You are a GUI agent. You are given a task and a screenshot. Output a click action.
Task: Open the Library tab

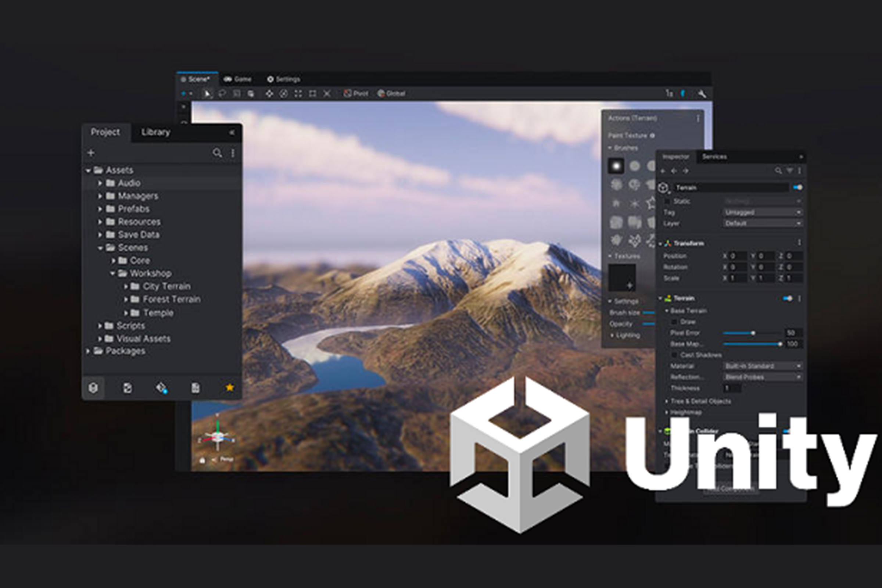click(x=155, y=132)
